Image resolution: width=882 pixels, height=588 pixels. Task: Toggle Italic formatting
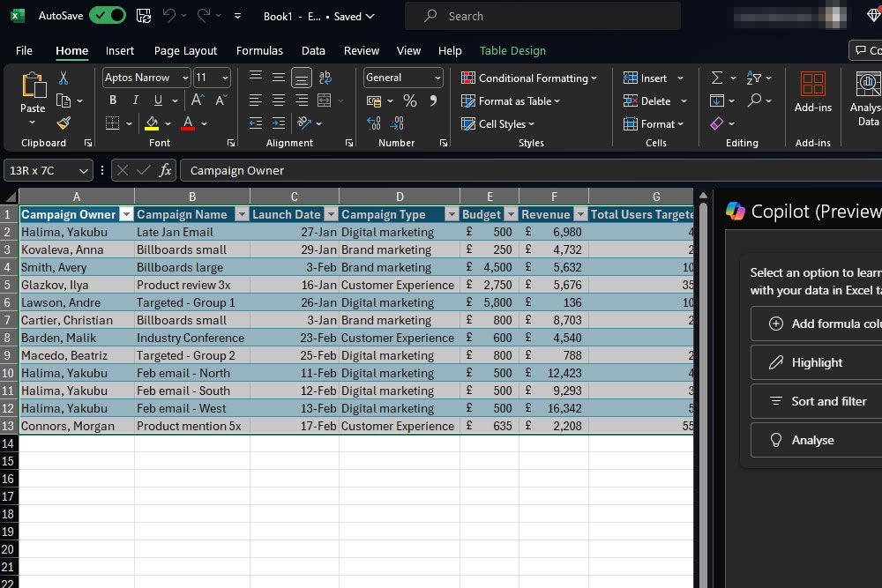pos(135,100)
